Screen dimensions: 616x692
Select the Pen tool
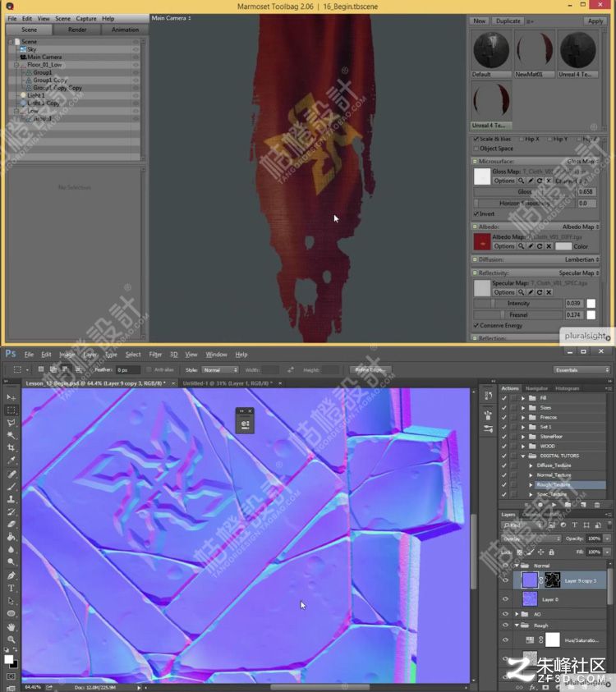pos(11,576)
